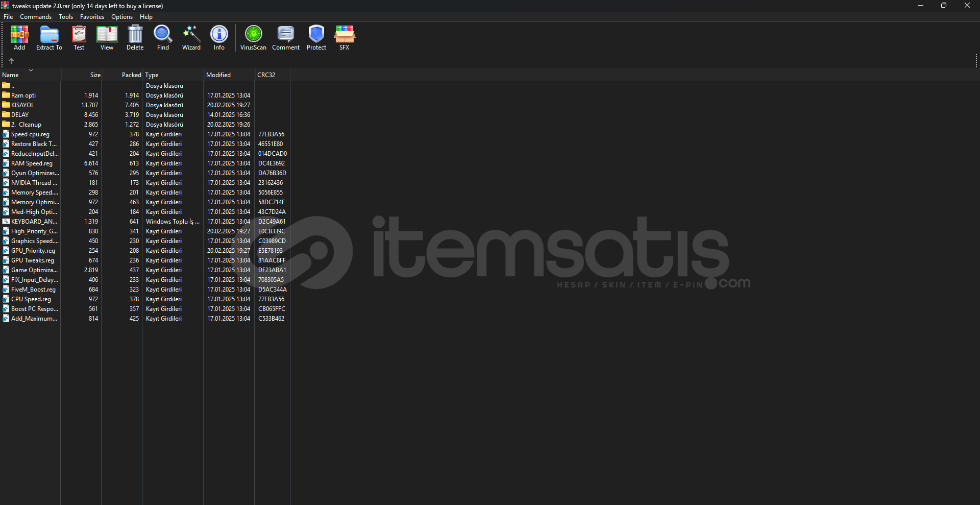The image size is (980, 505).
Task: Sort by CRC32 column header
Action: pyautogui.click(x=273, y=75)
